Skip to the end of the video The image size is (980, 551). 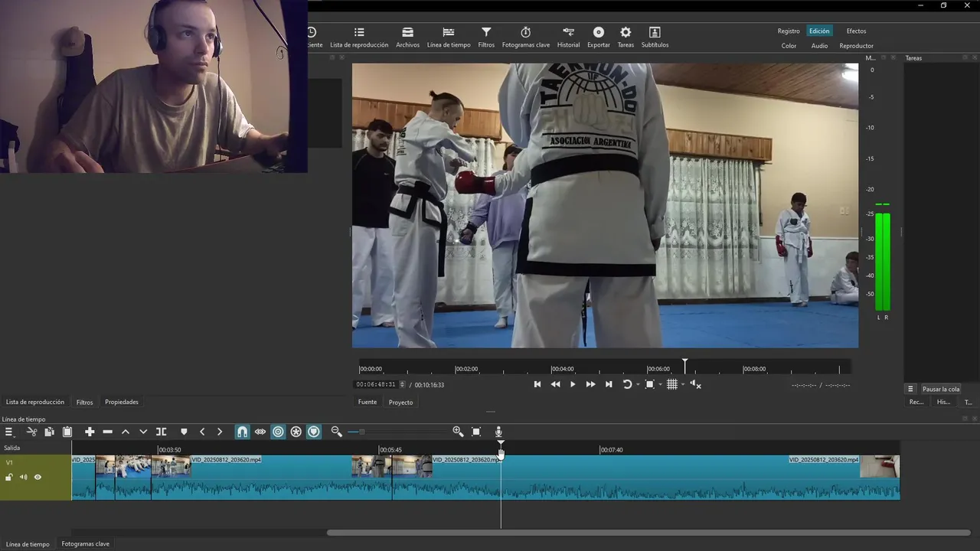(609, 384)
